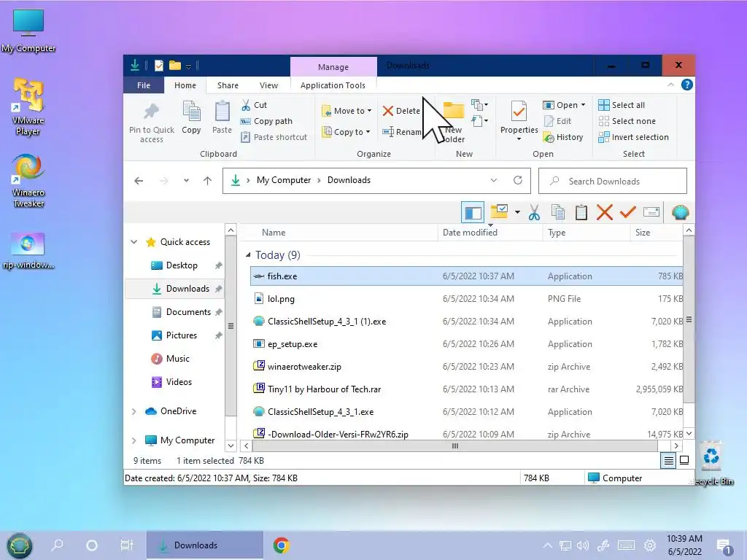Screen dimensions: 747x560
Task: Click the scissors Cut icon in Classic toolbar
Action: [534, 212]
